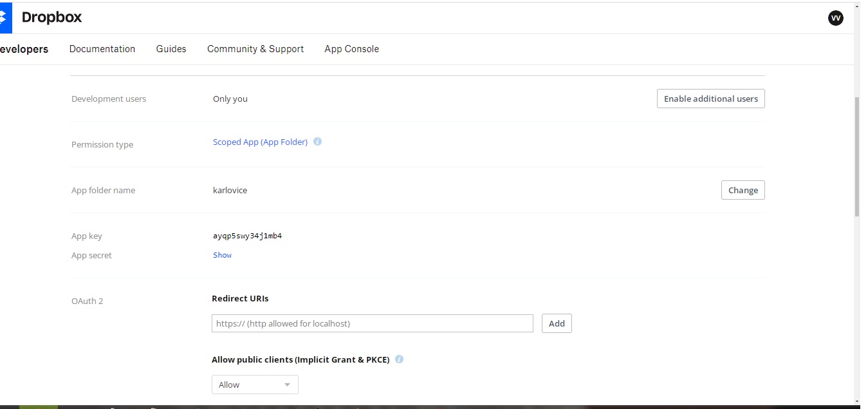
Task: Click info icon beside Scoped App
Action: point(317,142)
